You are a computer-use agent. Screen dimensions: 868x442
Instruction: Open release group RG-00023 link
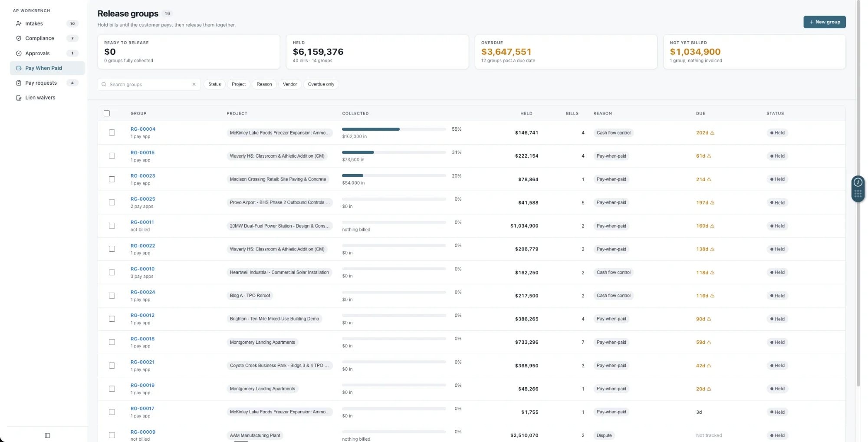[143, 176]
